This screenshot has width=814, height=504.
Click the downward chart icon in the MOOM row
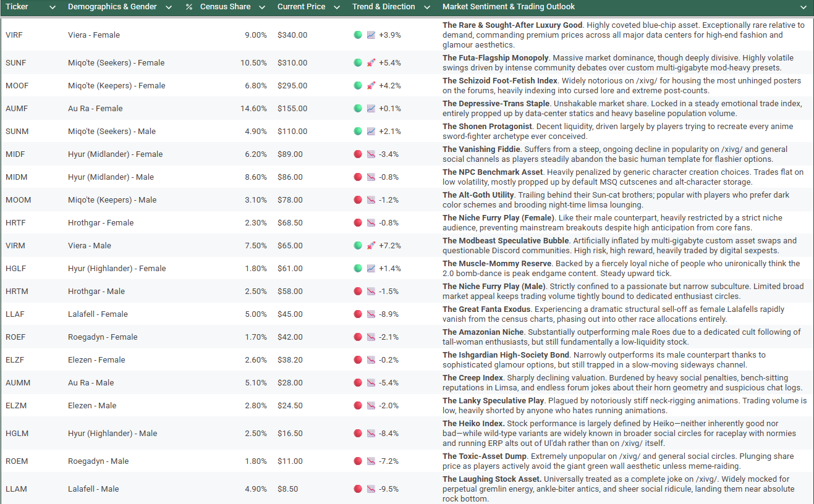[x=371, y=200]
